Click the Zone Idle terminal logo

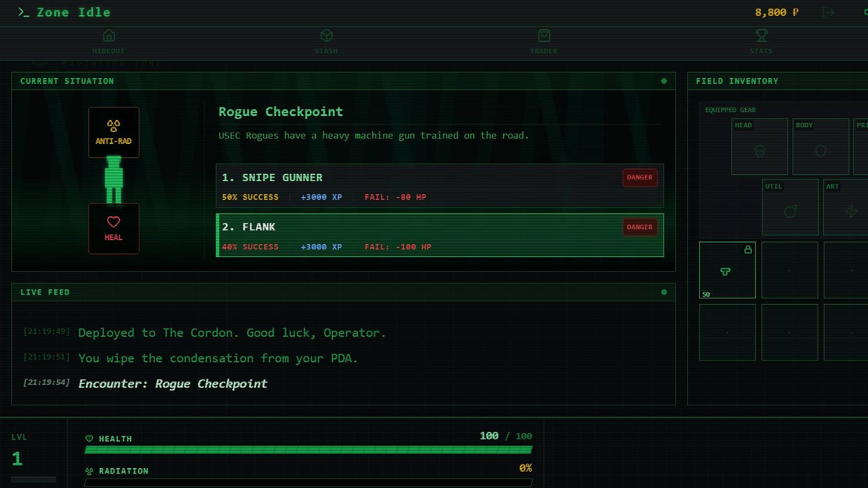pos(64,13)
